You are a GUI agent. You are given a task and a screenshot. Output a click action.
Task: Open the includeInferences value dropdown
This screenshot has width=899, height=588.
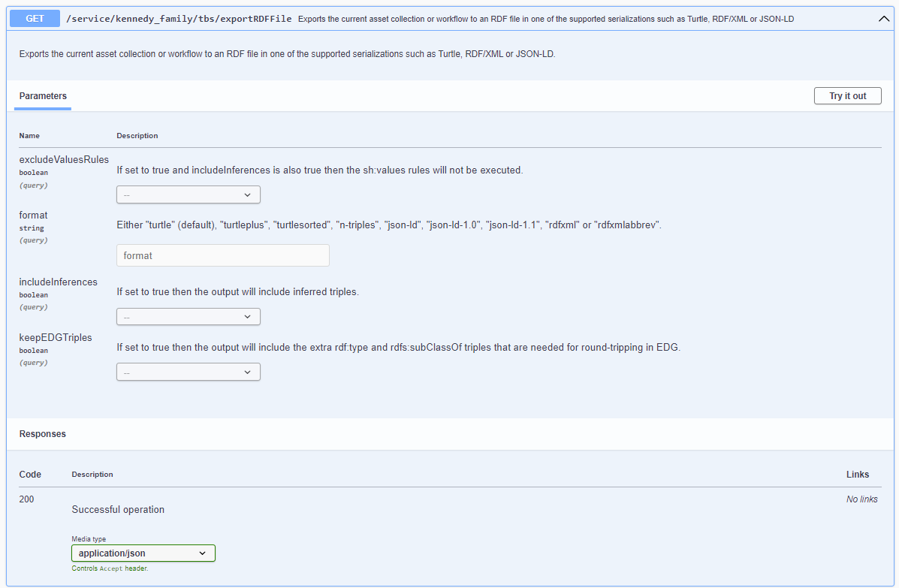coord(188,316)
